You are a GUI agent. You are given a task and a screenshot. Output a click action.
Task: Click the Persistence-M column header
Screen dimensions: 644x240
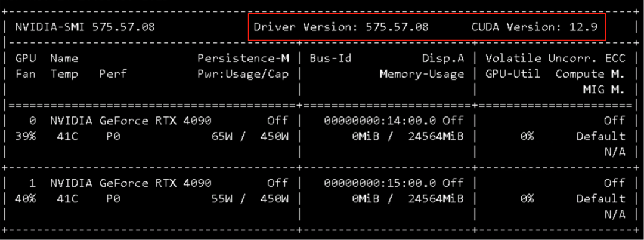(x=243, y=59)
